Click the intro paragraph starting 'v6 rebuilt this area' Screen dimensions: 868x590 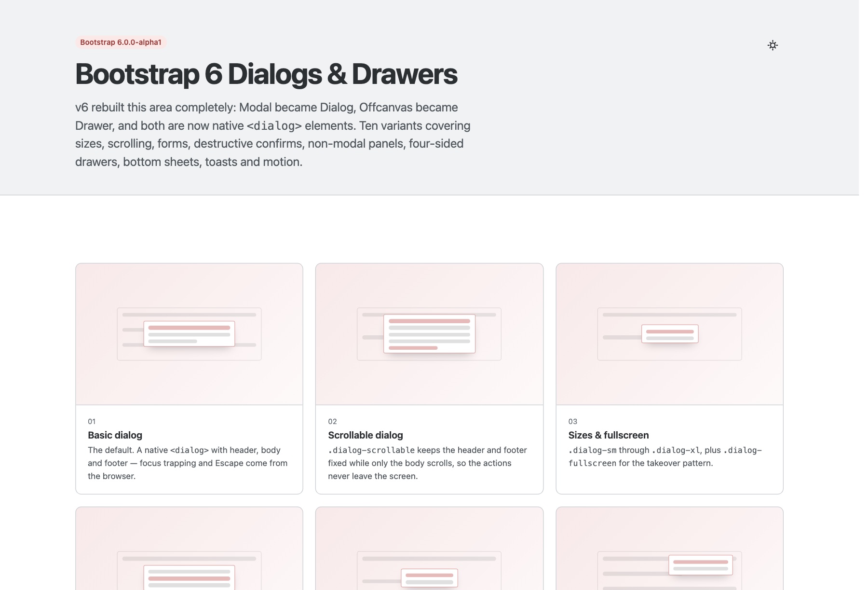pyautogui.click(x=273, y=135)
